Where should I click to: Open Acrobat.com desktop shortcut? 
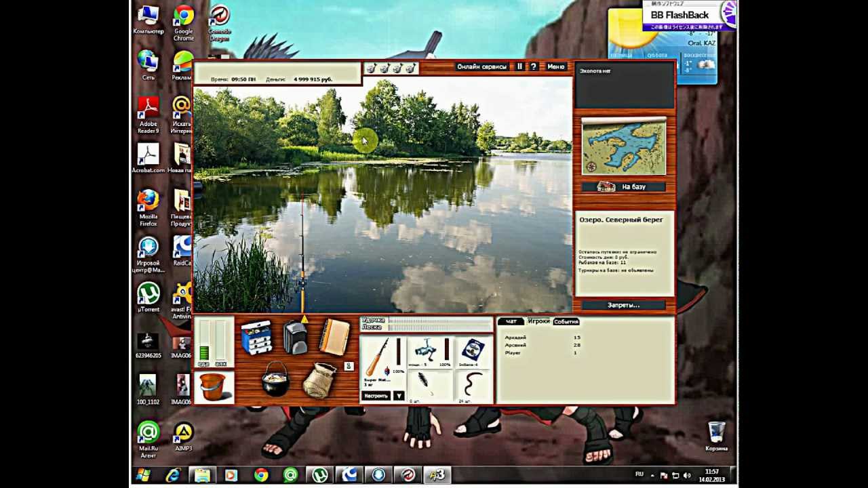pyautogui.click(x=148, y=158)
